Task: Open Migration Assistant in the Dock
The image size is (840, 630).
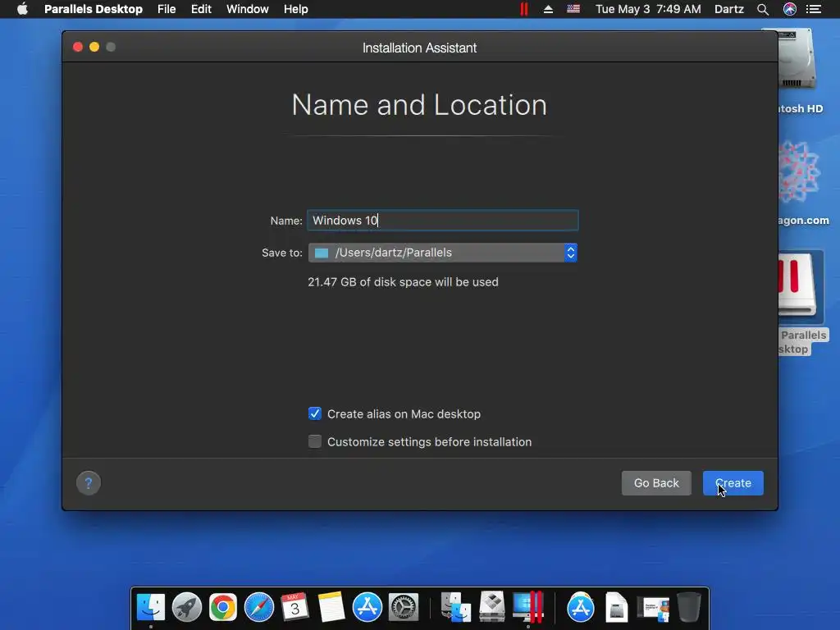Action: [456, 607]
